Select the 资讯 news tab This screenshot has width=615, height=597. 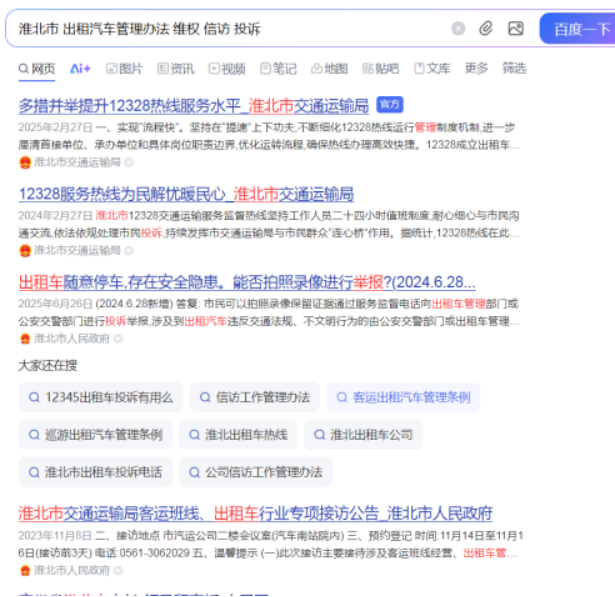[x=175, y=68]
